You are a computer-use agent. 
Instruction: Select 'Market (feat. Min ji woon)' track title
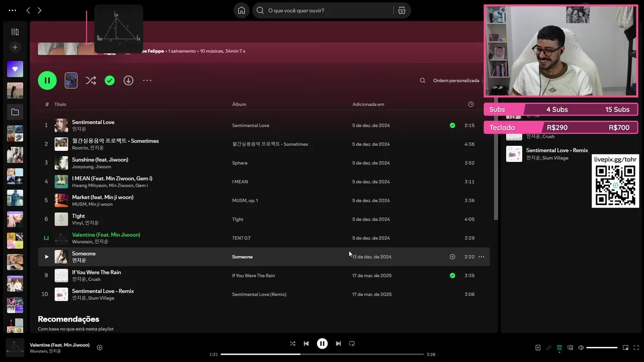point(103,197)
